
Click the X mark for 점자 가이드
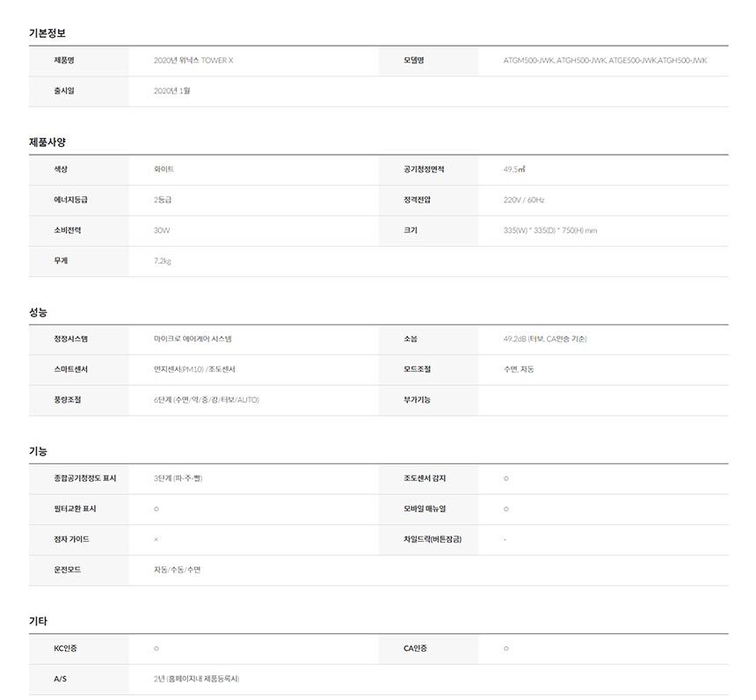(x=156, y=539)
